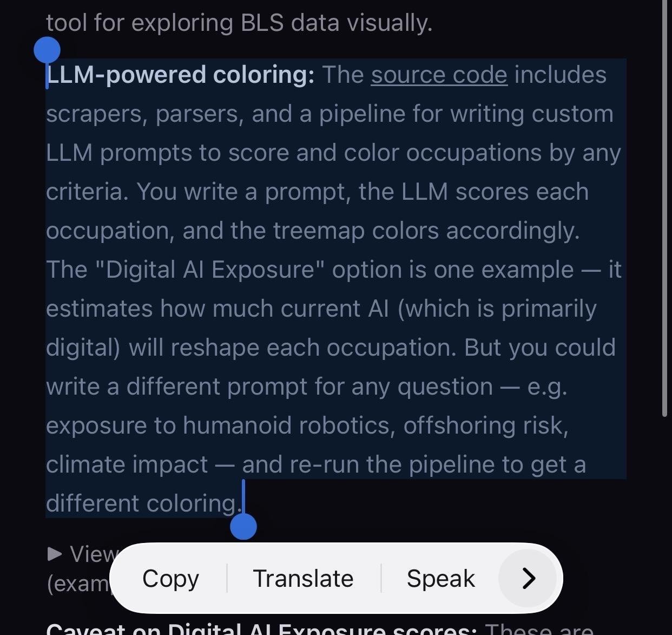Click the final words "different coloring."

[143, 503]
